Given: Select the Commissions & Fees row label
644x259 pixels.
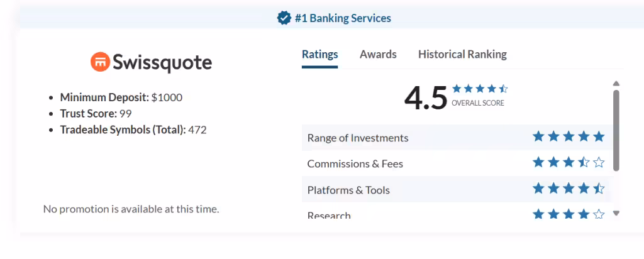Looking at the screenshot, I should coord(355,163).
